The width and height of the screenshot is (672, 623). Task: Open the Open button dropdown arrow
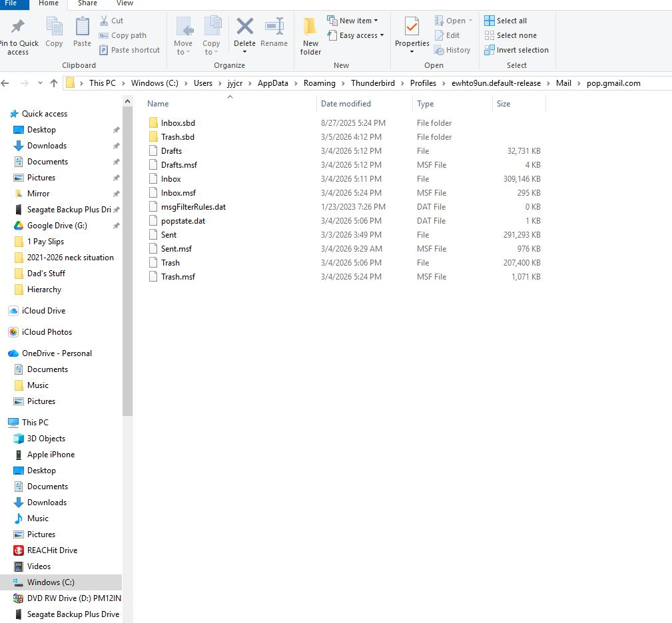(470, 21)
